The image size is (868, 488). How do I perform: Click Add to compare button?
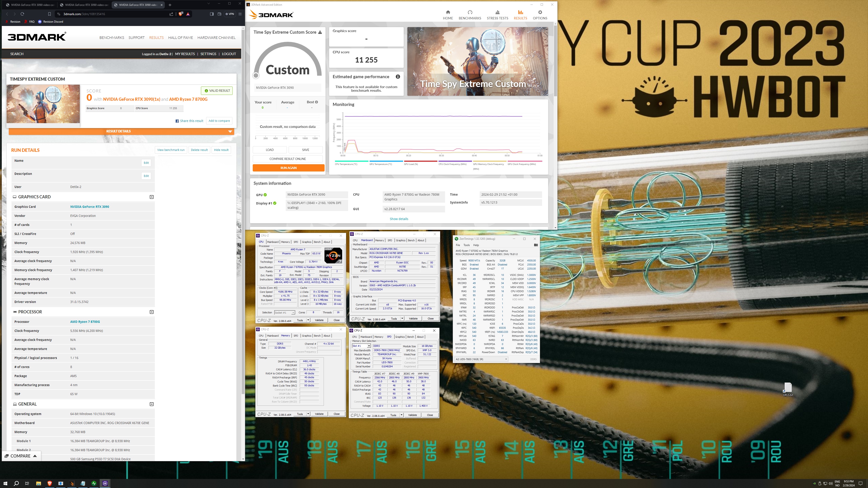tap(219, 121)
